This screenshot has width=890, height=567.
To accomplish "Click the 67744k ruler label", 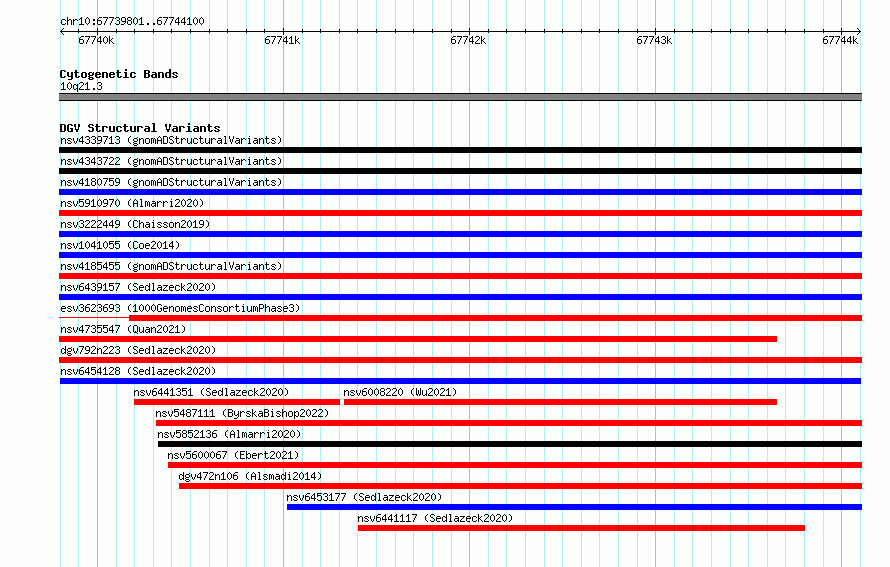I will coord(840,40).
